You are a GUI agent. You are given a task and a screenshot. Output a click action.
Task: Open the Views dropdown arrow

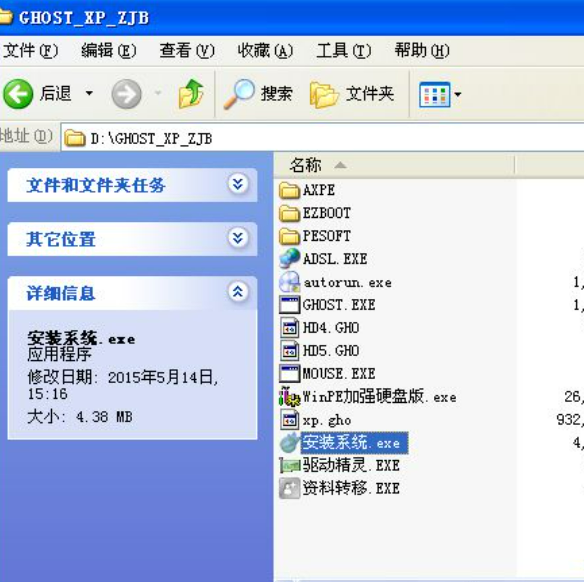point(458,95)
